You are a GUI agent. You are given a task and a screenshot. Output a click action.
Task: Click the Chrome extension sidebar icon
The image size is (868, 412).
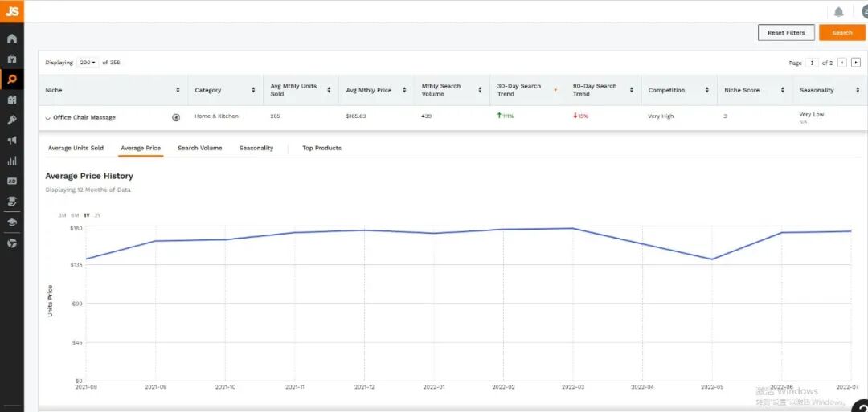point(12,243)
